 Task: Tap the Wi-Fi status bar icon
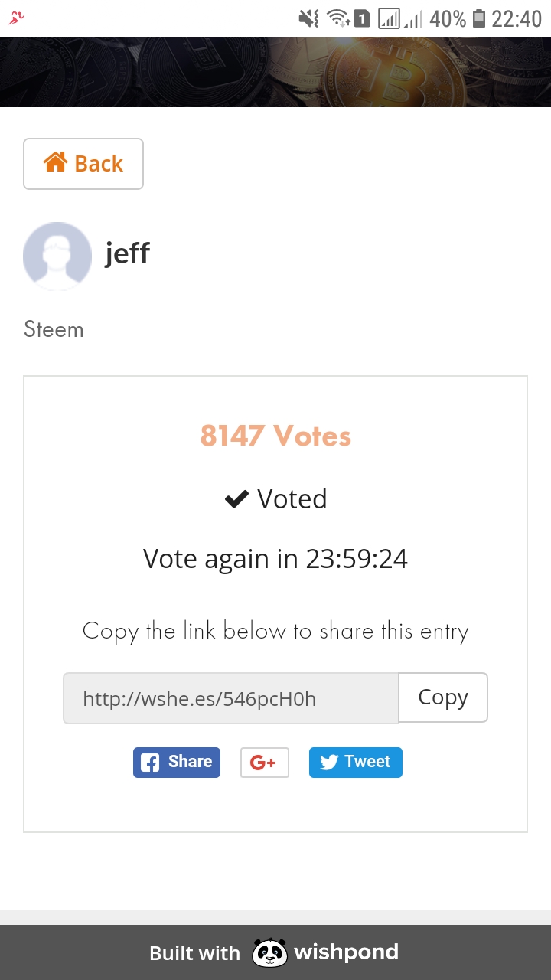(x=337, y=18)
